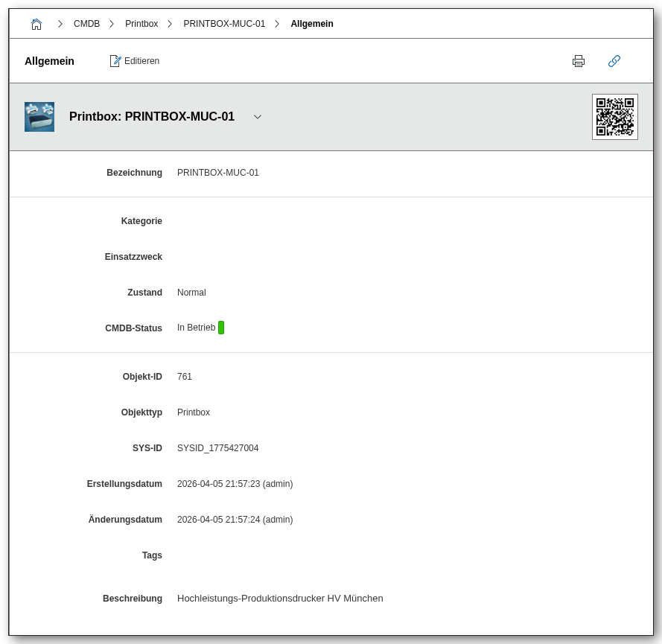Open the QR code in the header
The image size is (662, 644).
(614, 117)
